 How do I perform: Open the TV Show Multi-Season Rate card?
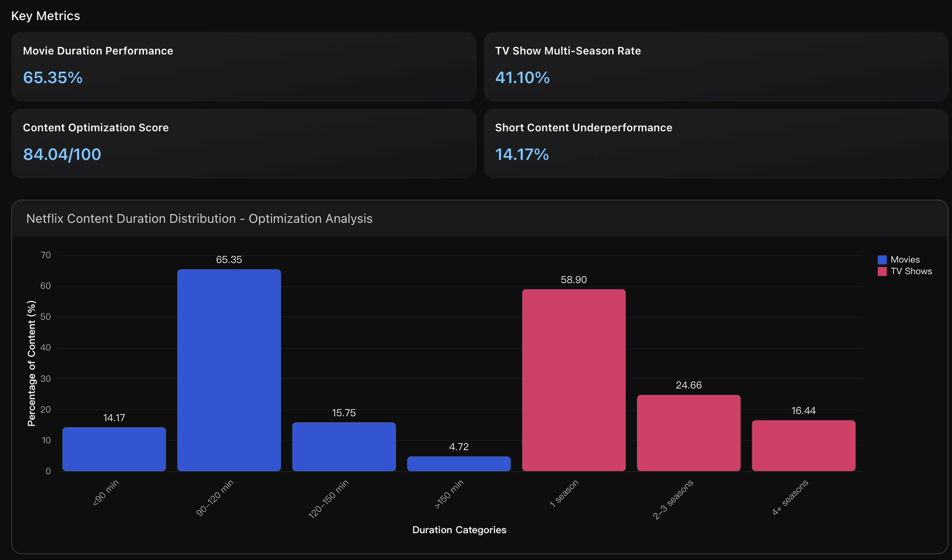[x=716, y=67]
